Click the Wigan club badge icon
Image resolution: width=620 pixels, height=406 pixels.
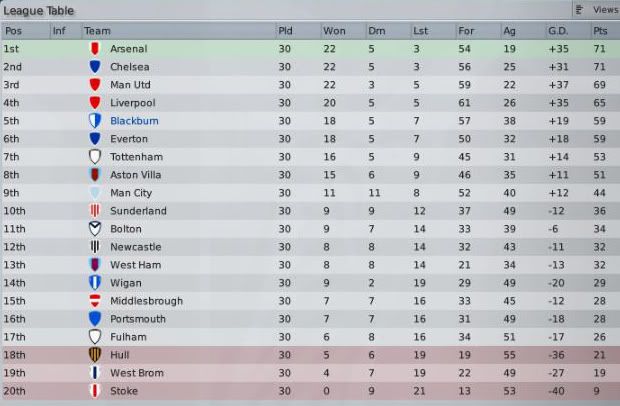coord(94,283)
